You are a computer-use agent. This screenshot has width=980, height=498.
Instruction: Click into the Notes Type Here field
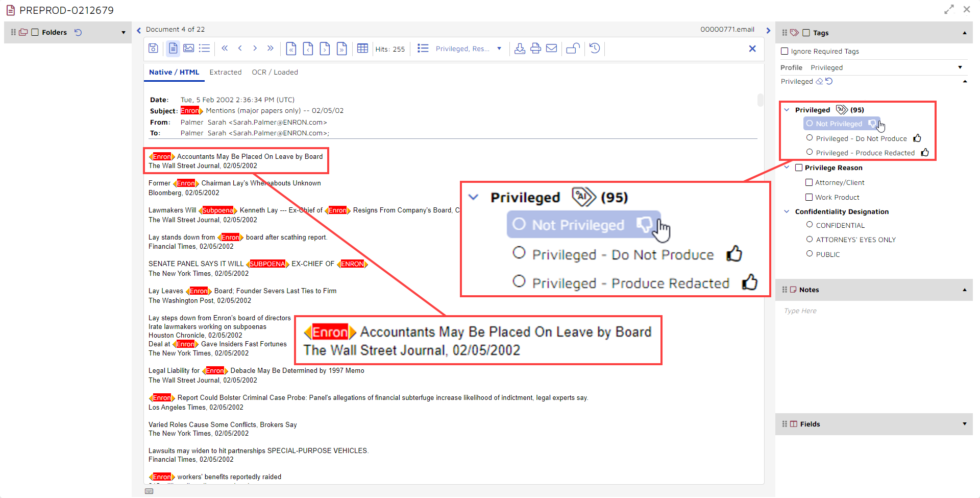click(874, 311)
